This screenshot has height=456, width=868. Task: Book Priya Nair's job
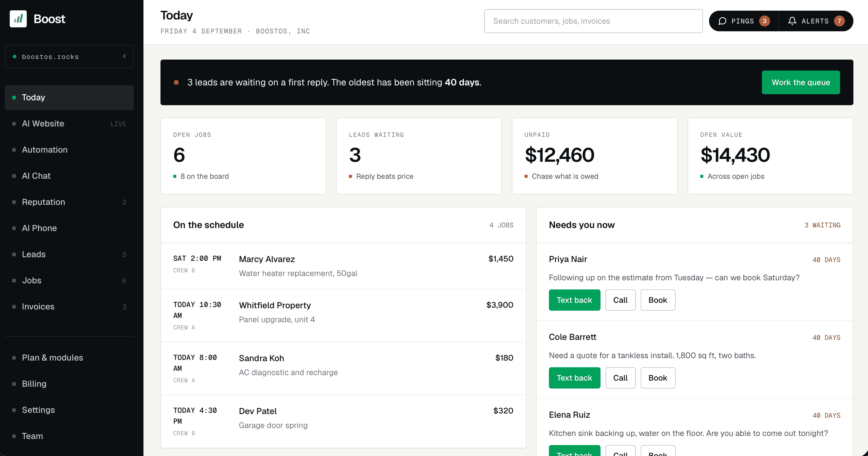pos(657,300)
